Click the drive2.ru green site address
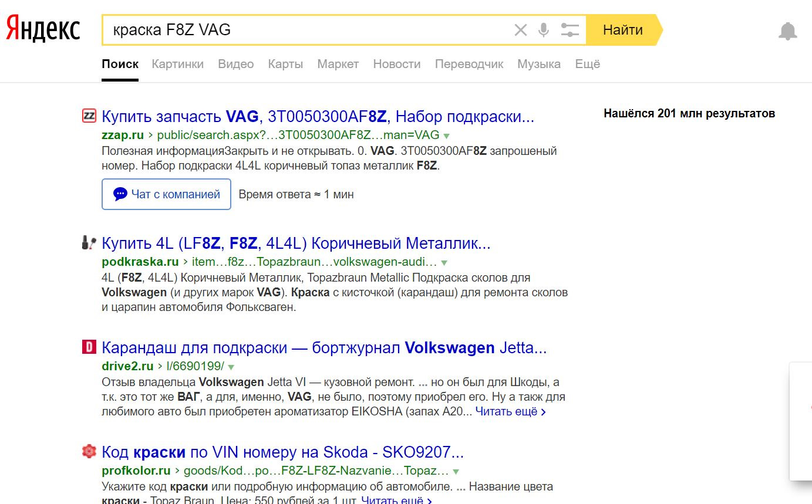The image size is (812, 504). (x=127, y=366)
